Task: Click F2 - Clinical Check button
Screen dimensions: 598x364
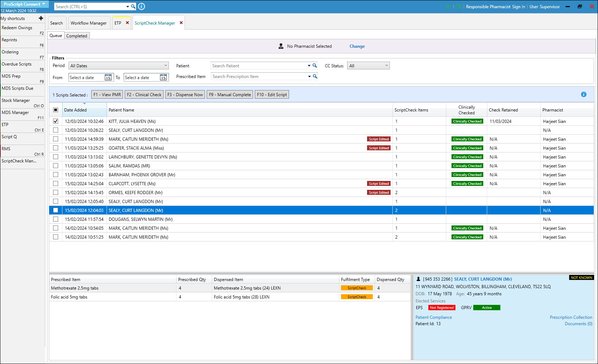Action: [144, 94]
